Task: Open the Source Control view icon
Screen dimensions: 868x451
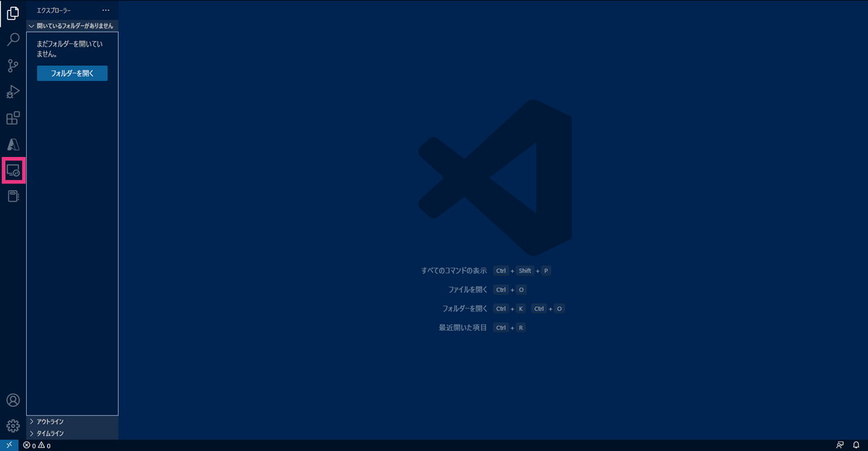Action: point(13,66)
